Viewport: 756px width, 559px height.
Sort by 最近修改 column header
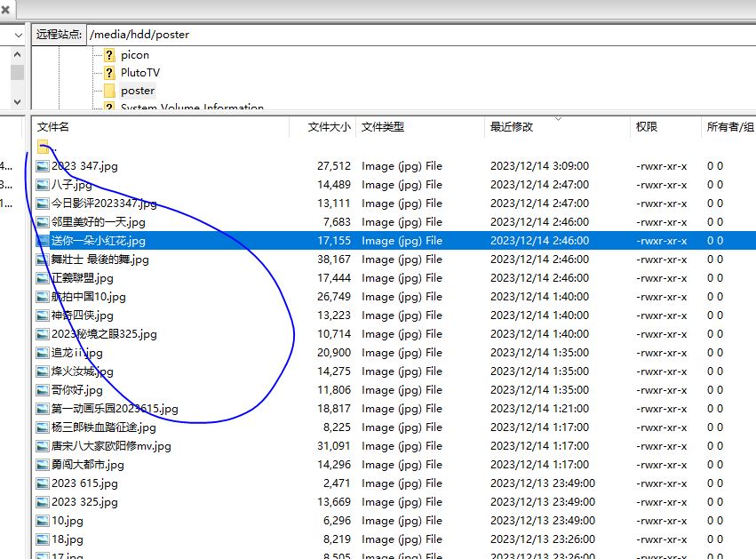[557, 127]
